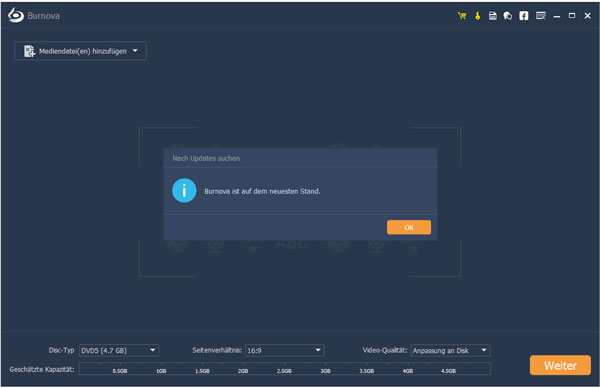Click the add media file icon
Viewport: 600px width, 388px height.
coord(29,51)
